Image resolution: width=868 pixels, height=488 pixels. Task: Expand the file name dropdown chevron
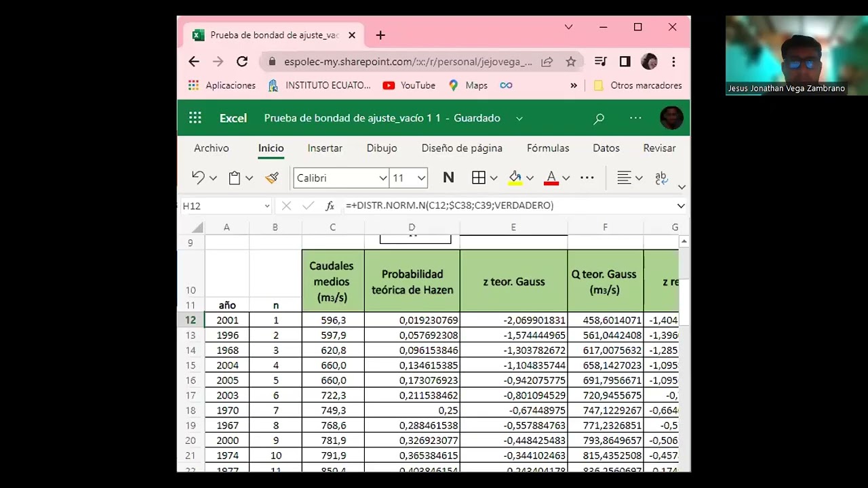point(519,118)
